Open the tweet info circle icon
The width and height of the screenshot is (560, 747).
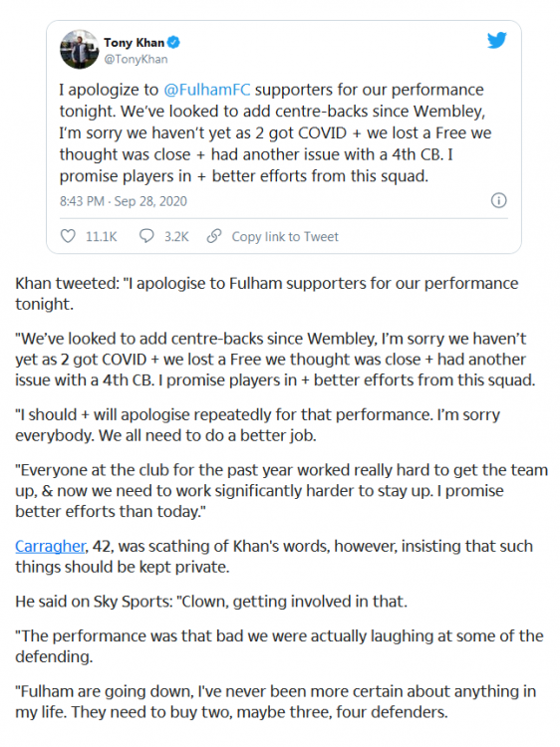[498, 200]
